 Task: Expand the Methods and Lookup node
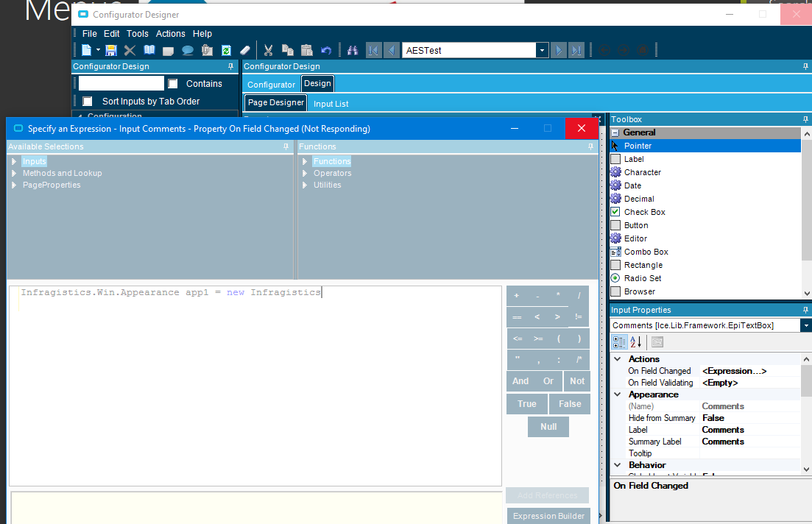click(14, 173)
